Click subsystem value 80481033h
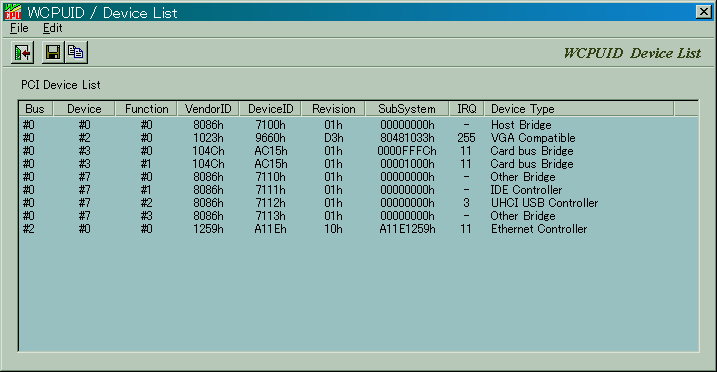717x372 pixels. pyautogui.click(x=407, y=138)
